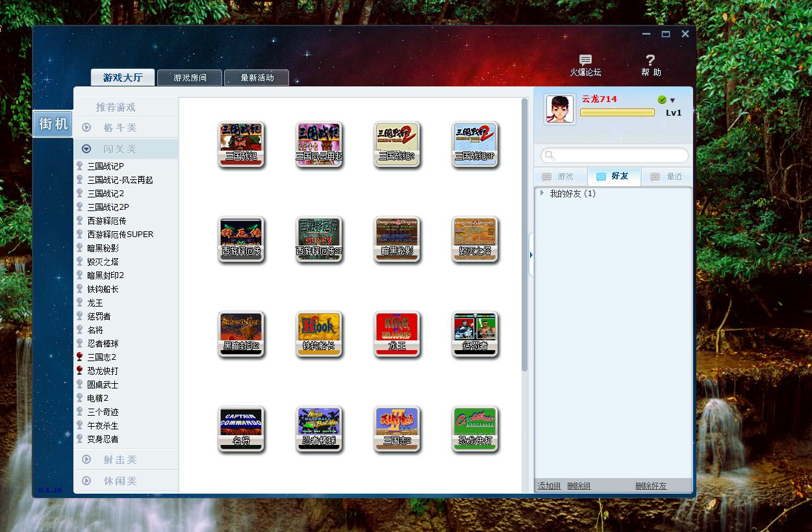Open the 黑暗封印2 game icon
The width and height of the screenshot is (812, 532).
[x=241, y=334]
